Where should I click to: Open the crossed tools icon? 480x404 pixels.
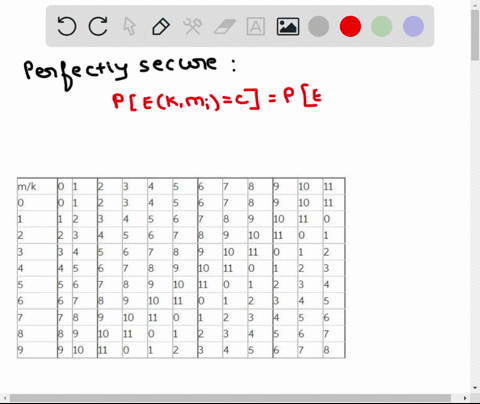(192, 26)
